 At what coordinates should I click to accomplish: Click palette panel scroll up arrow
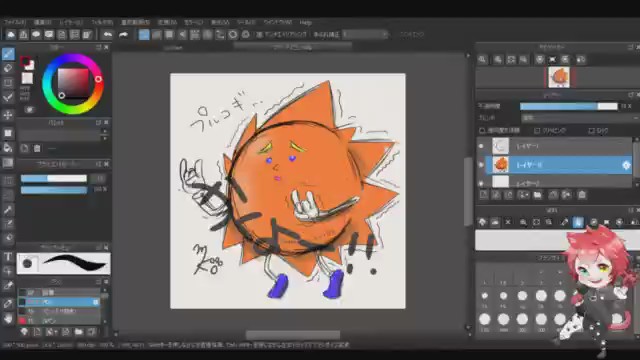(104, 131)
